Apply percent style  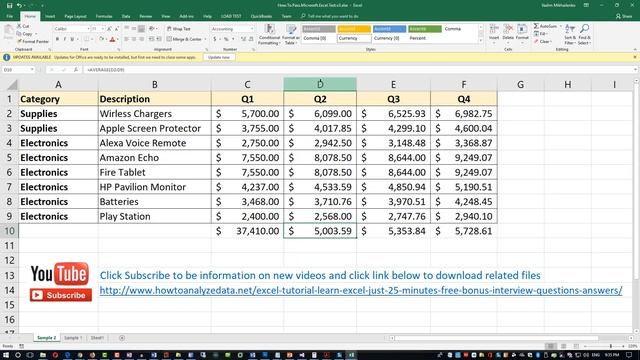[226, 39]
